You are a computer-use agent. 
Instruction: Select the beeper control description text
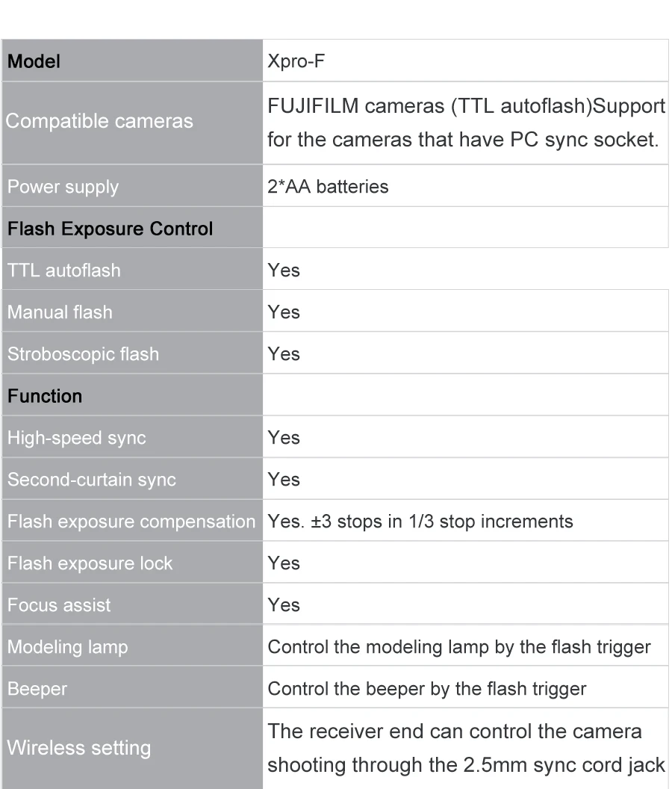point(426,690)
